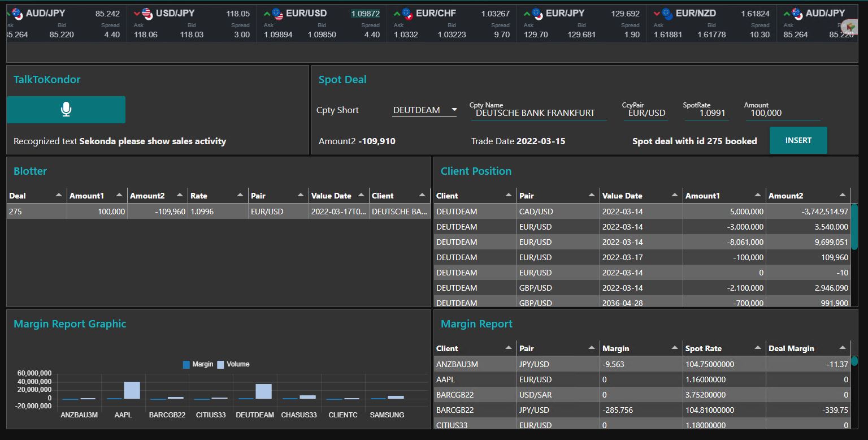Click the DEUTDEAM volume bar in chart

pos(263,391)
